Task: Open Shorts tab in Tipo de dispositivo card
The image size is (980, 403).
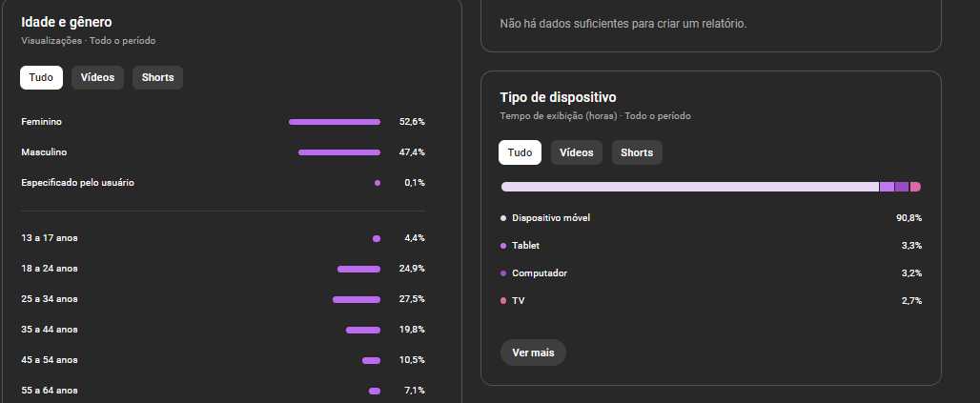Action: coord(636,152)
